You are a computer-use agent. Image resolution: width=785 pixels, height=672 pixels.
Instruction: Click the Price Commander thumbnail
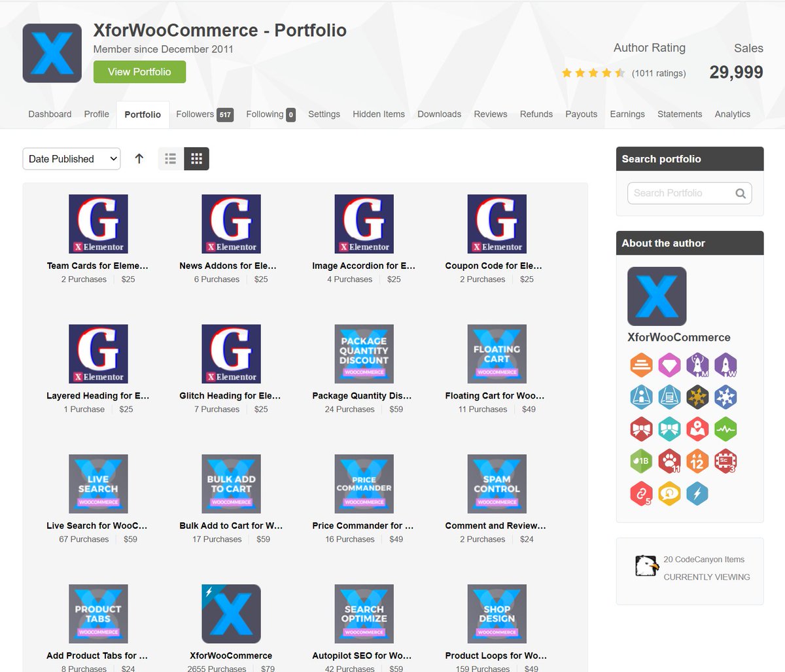tap(364, 484)
